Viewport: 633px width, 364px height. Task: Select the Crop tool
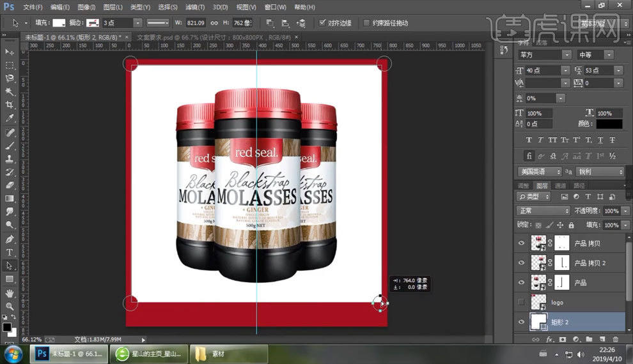pos(10,105)
